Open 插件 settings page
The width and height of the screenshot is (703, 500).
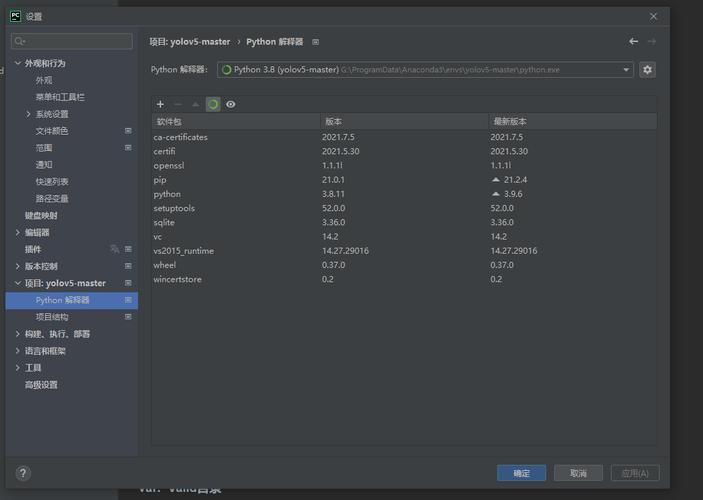coord(33,249)
